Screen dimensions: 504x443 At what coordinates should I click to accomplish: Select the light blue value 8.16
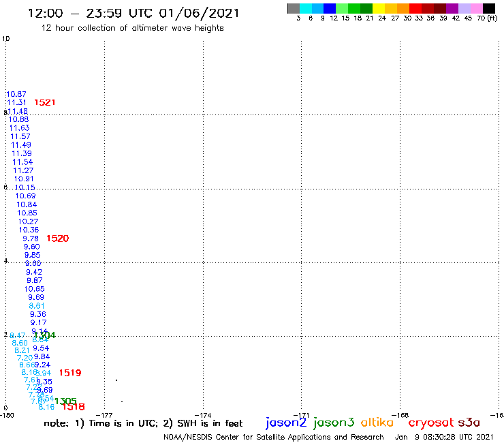point(46,408)
